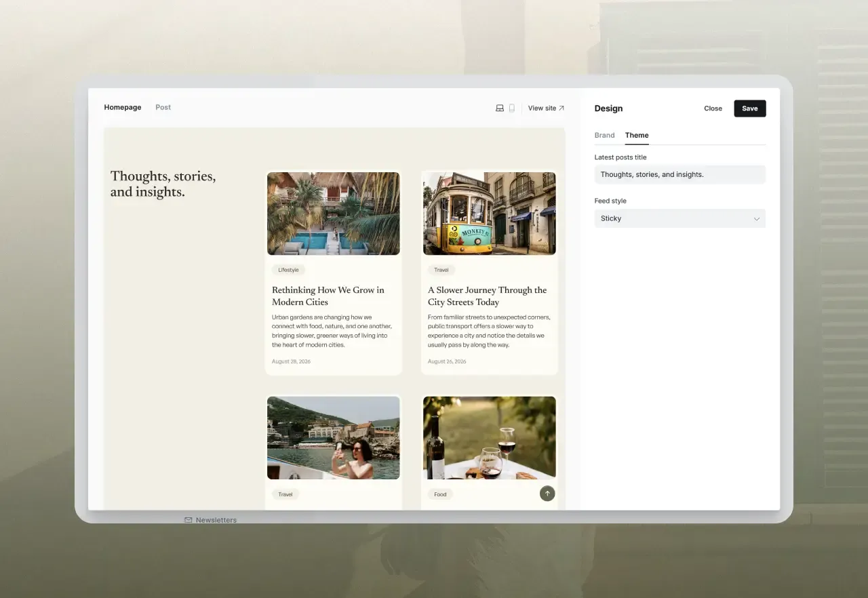Edit the Latest posts title field
This screenshot has width=868, height=598.
[680, 174]
